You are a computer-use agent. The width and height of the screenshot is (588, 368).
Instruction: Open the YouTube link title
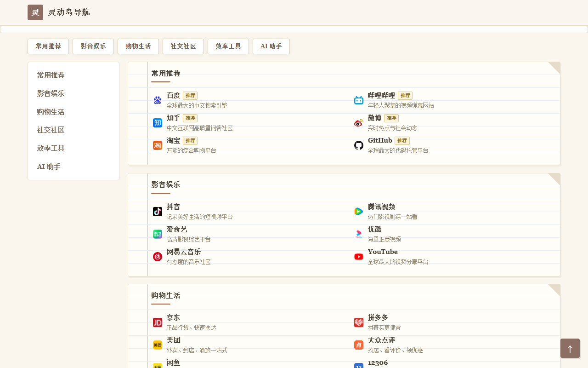(x=383, y=252)
